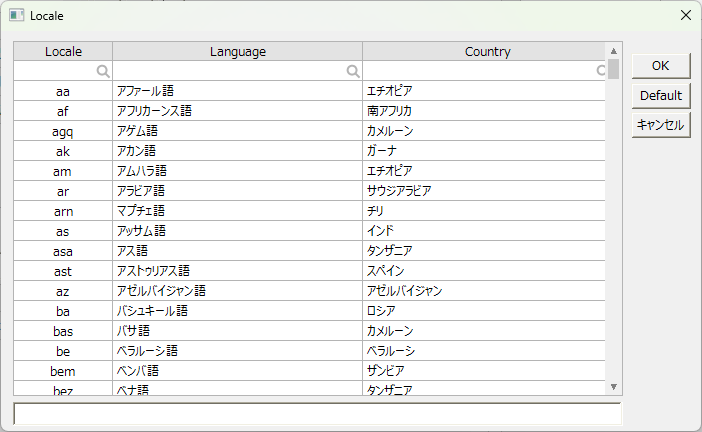The image size is (702, 432).
Task: Click the Default button
Action: pyautogui.click(x=661, y=96)
